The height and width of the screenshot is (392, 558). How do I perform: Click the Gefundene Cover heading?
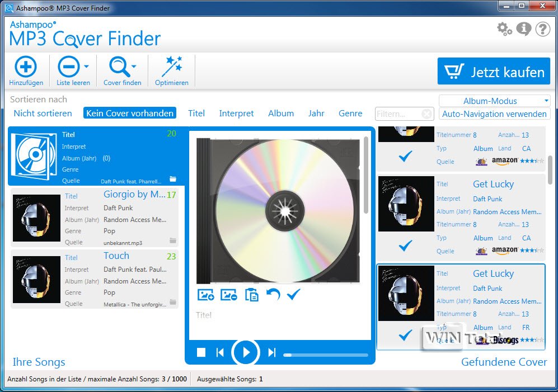[x=504, y=362]
